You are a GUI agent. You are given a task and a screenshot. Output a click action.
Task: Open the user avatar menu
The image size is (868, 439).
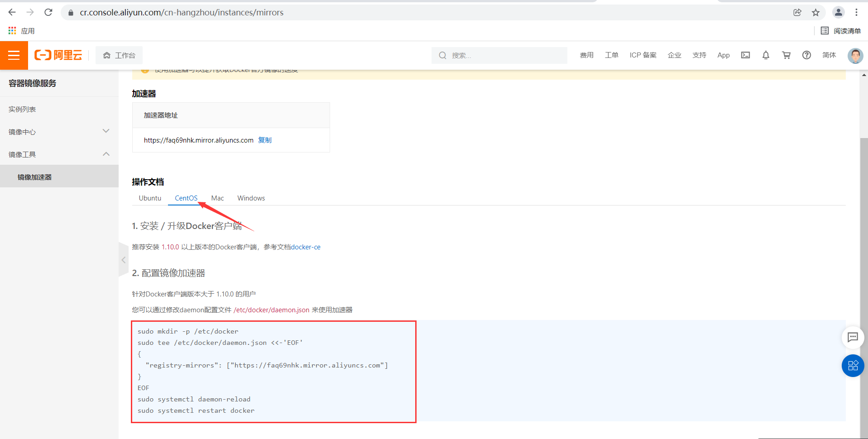(x=855, y=56)
